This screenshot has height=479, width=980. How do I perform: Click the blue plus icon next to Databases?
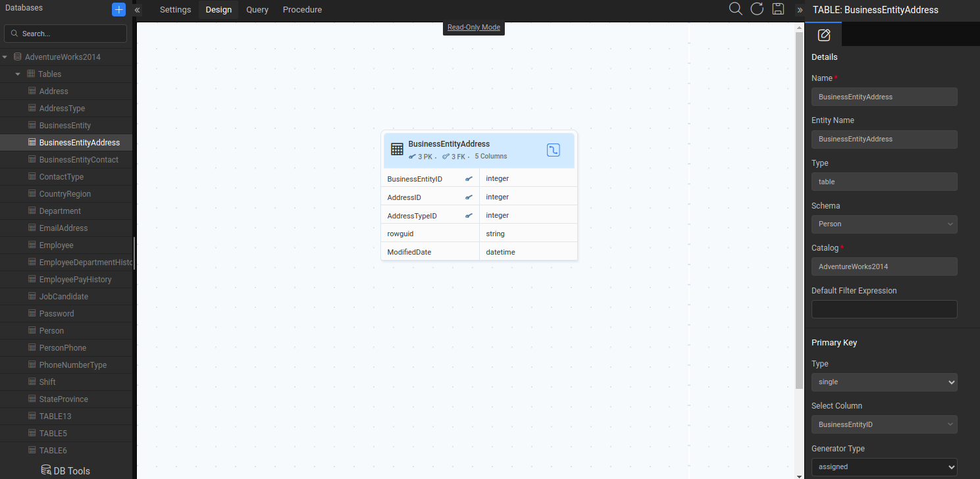tap(118, 9)
